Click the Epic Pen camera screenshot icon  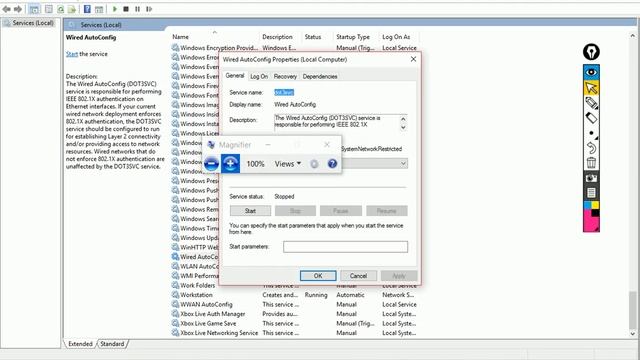(591, 178)
